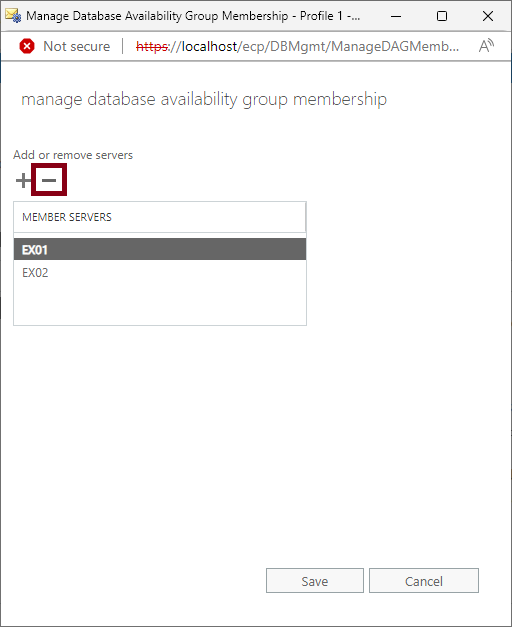Open the Not secure certificate warning
Screen dimensions: 512x627
point(27,46)
